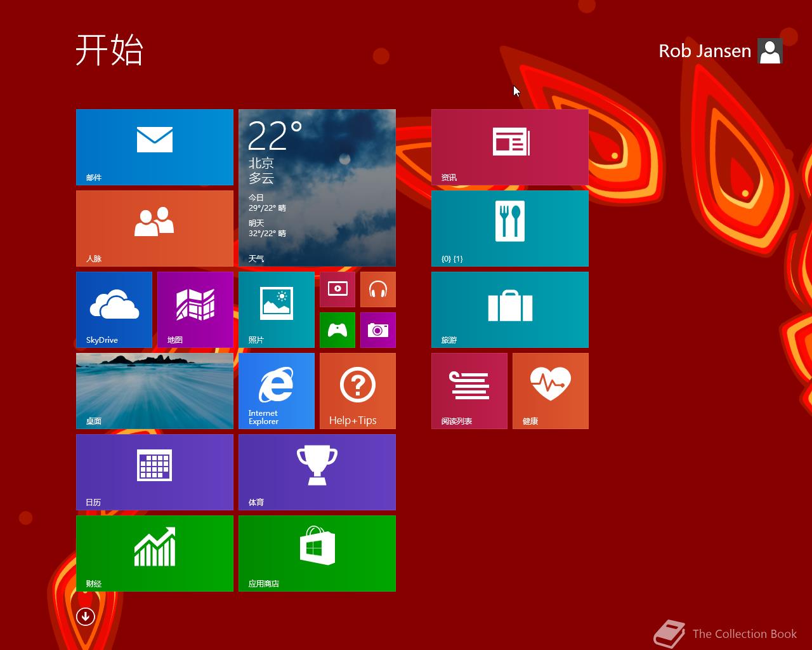Open the Maps (地图) tile
812x650 pixels.
(x=195, y=310)
